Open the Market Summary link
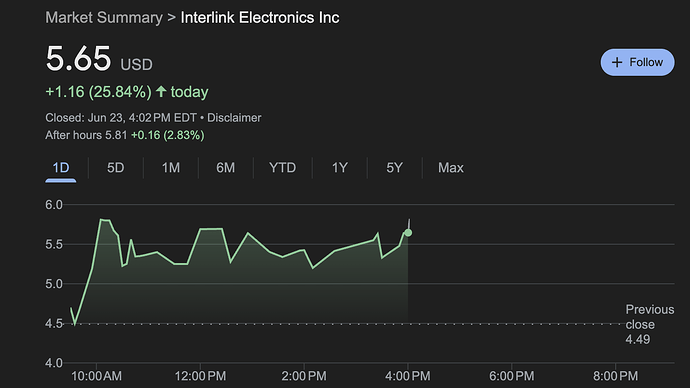The width and height of the screenshot is (690, 388). click(x=104, y=18)
